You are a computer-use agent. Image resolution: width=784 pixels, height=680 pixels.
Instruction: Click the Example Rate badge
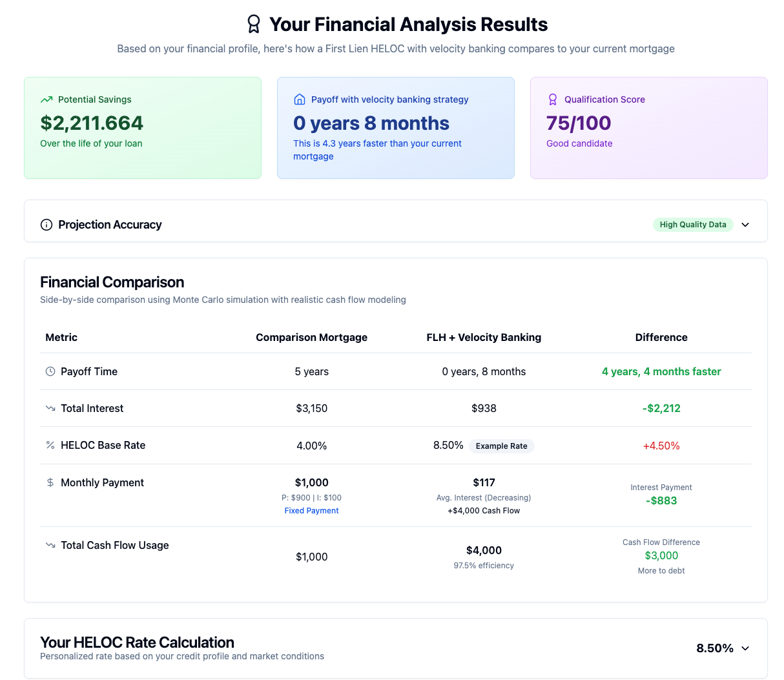pos(501,446)
